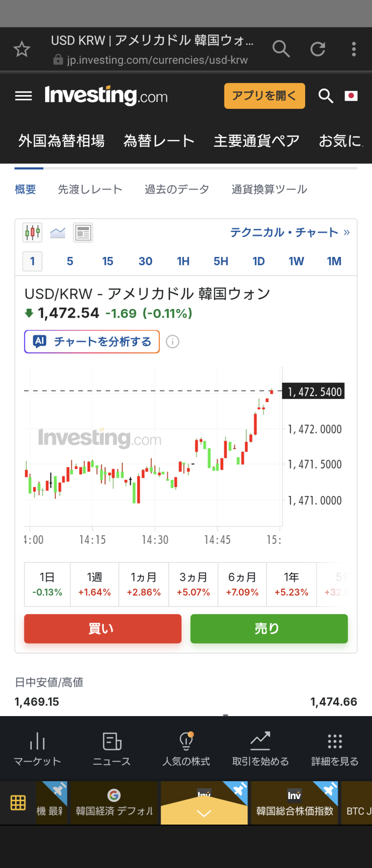The width and height of the screenshot is (372, 868).
Task: Open the Investing.com hamburger menu
Action: point(23,96)
